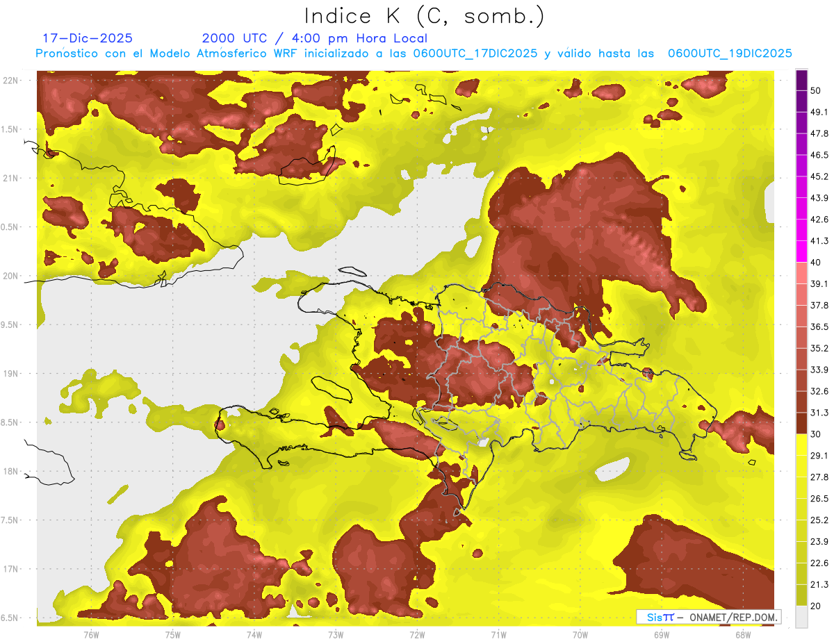
Task: Click the colorbar value "22.6"
Action: coord(819,563)
